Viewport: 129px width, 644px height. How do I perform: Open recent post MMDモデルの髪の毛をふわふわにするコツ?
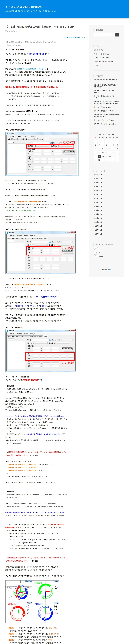(x=106, y=86)
